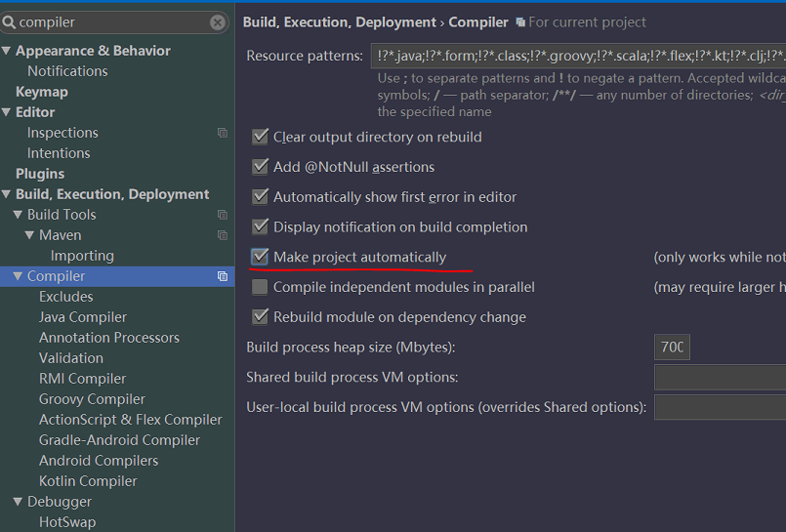
Task: Uncheck 'Clear output directory on rebuild'
Action: pyautogui.click(x=260, y=137)
